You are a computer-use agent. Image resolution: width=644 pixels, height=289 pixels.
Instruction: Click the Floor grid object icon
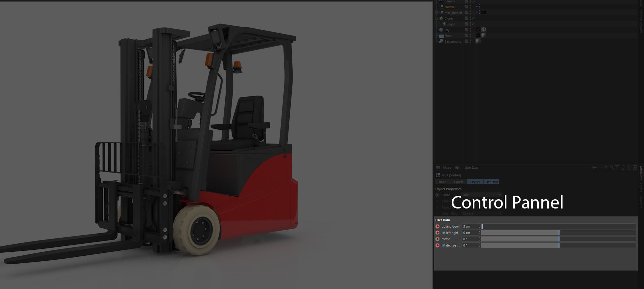441,36
